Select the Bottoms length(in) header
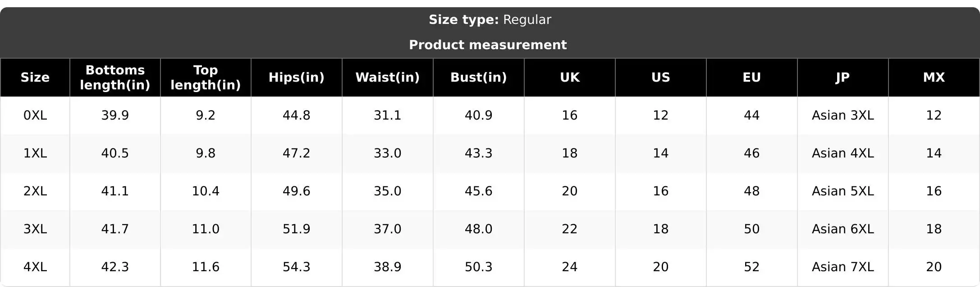 click(115, 77)
